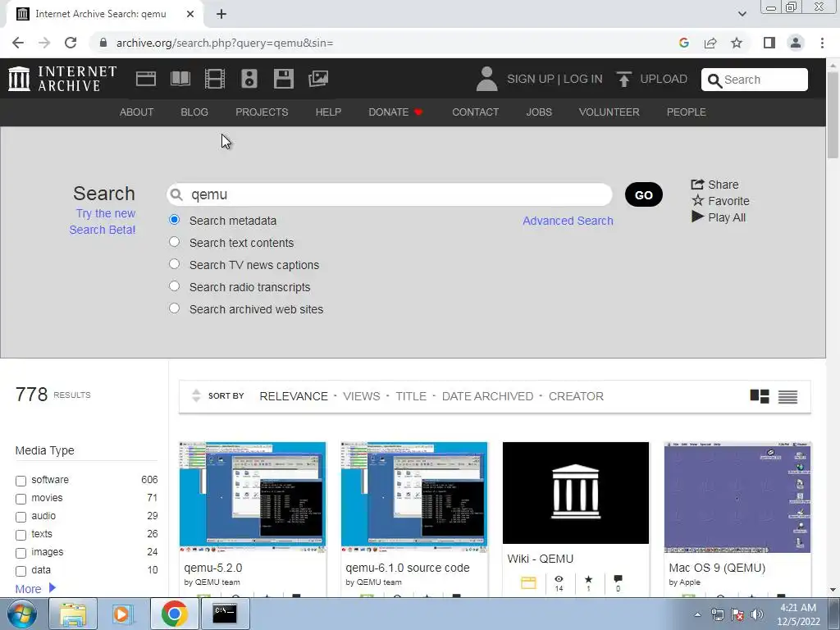The image size is (840, 630).
Task: Open Chrome profile avatar icon
Action: tap(796, 43)
